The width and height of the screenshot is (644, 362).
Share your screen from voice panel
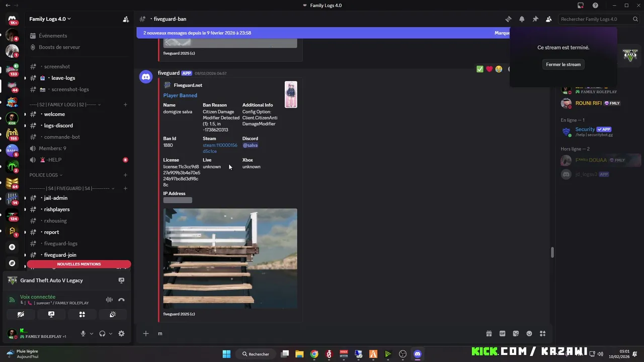tap(51, 314)
